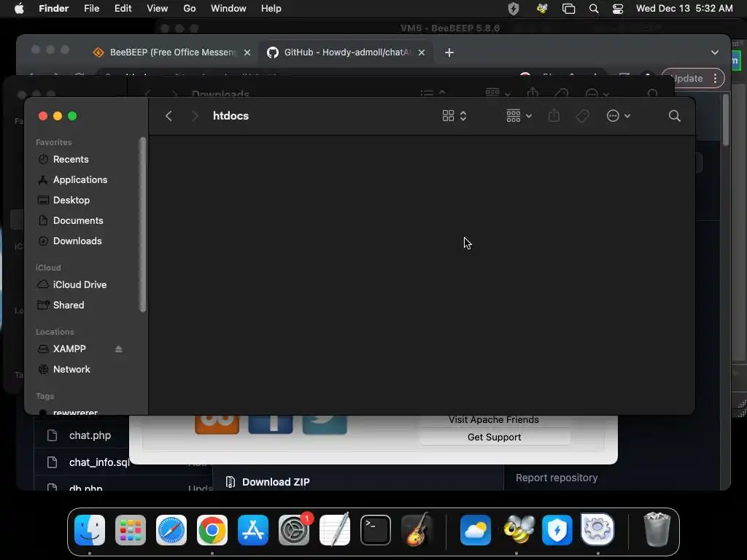Viewport: 747px width, 560px height.
Task: Click the shield icon in menu bar
Action: tap(513, 9)
